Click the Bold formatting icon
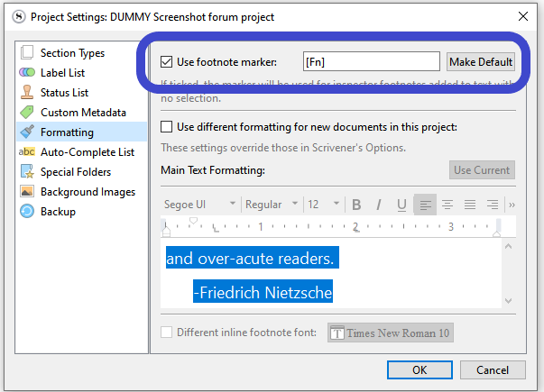 [356, 205]
